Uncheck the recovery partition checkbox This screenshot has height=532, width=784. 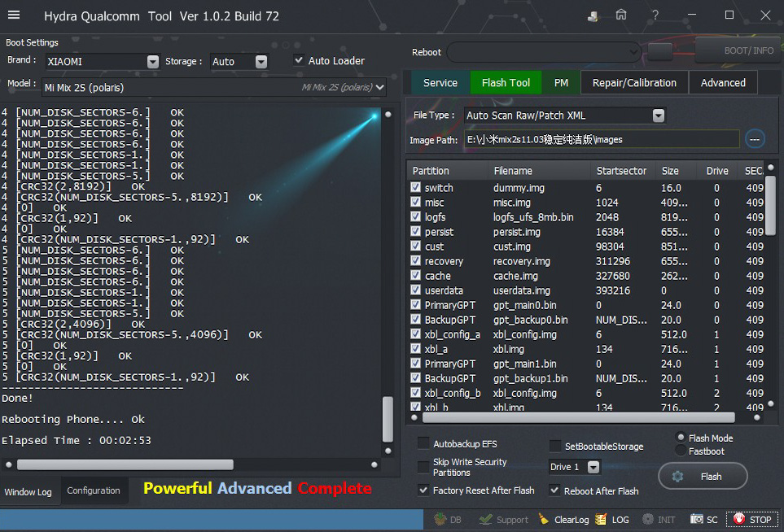415,260
